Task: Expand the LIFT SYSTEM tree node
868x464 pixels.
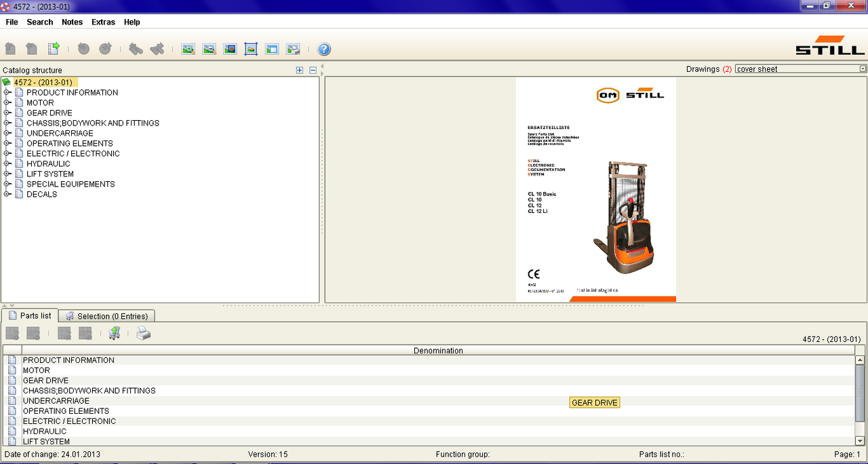Action: click(7, 174)
